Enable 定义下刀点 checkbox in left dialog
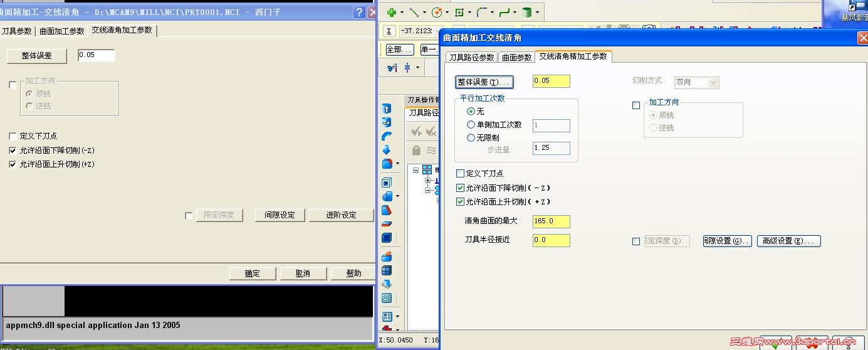The image size is (868, 350). 13,136
